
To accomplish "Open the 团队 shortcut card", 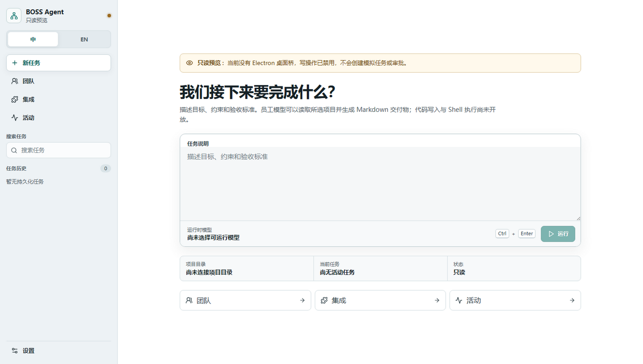I will coord(245,300).
